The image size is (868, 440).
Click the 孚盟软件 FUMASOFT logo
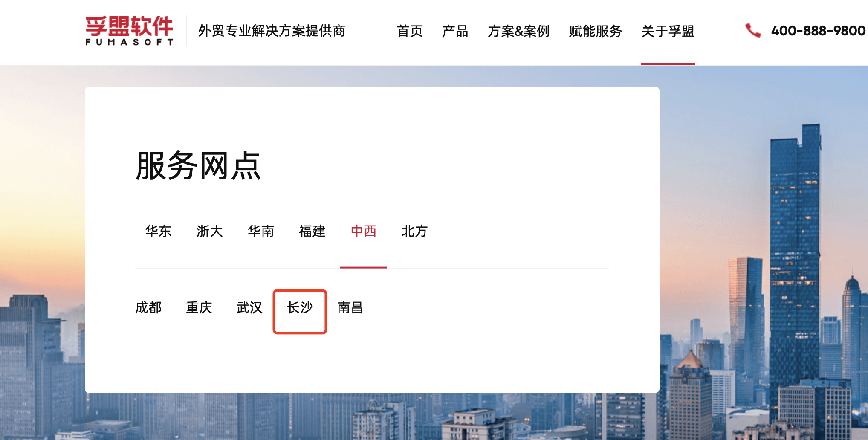coord(129,31)
